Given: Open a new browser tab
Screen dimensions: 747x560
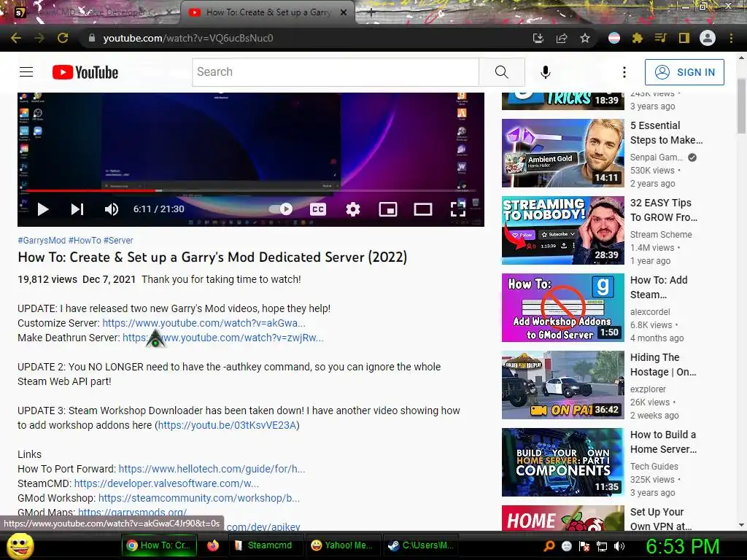Looking at the screenshot, I should tap(371, 13).
